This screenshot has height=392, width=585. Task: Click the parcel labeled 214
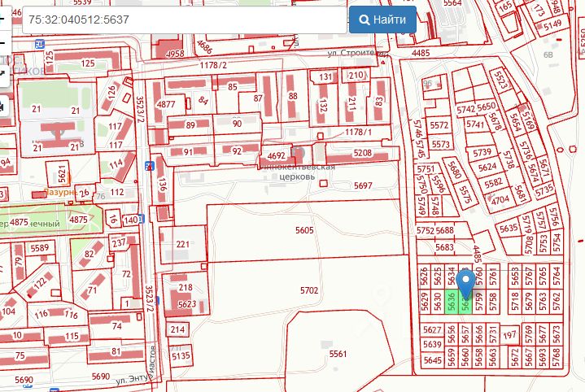(x=177, y=329)
